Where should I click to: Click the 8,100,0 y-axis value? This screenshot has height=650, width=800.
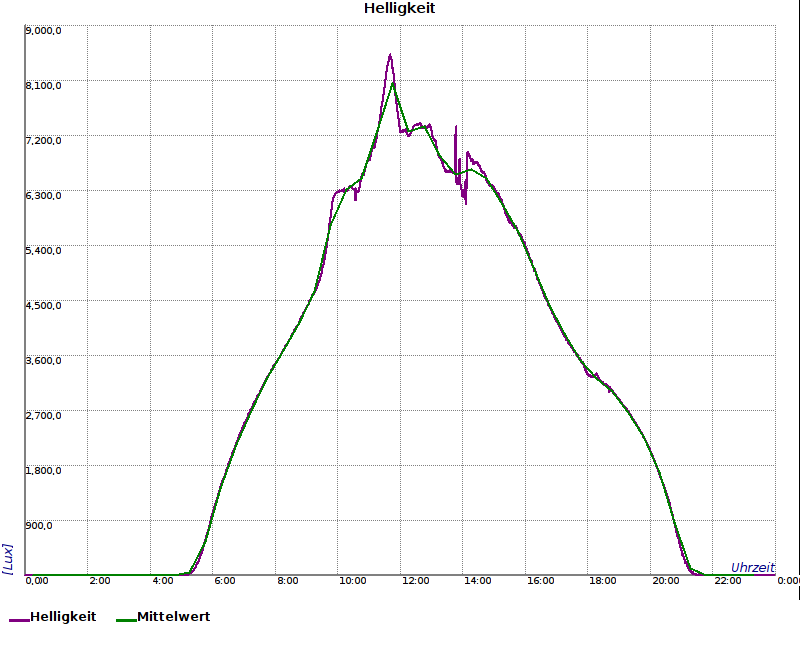(43, 86)
